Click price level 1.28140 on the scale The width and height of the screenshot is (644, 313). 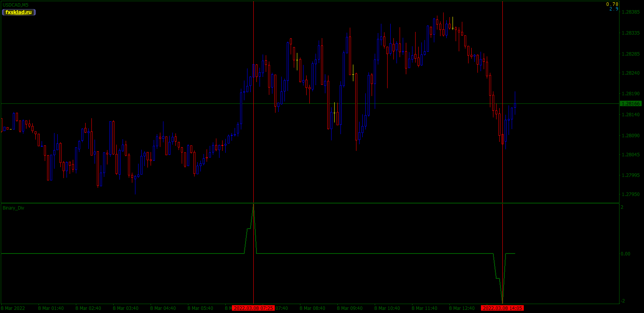click(x=631, y=115)
